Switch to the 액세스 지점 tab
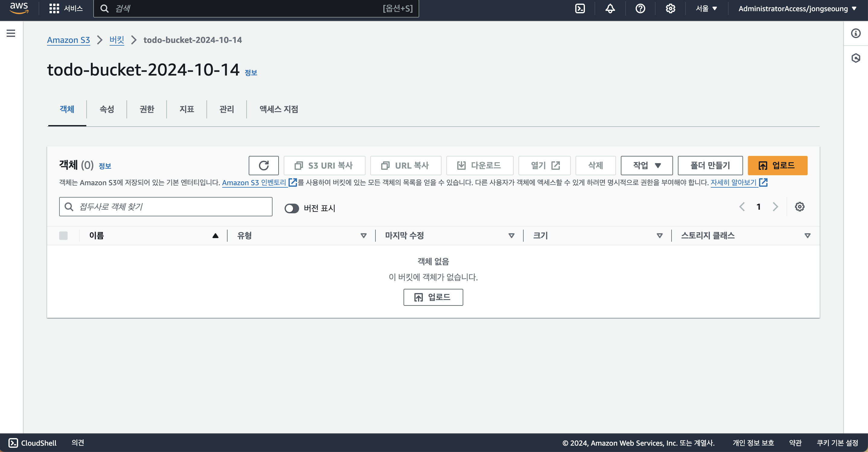Image resolution: width=868 pixels, height=452 pixels. [x=279, y=109]
